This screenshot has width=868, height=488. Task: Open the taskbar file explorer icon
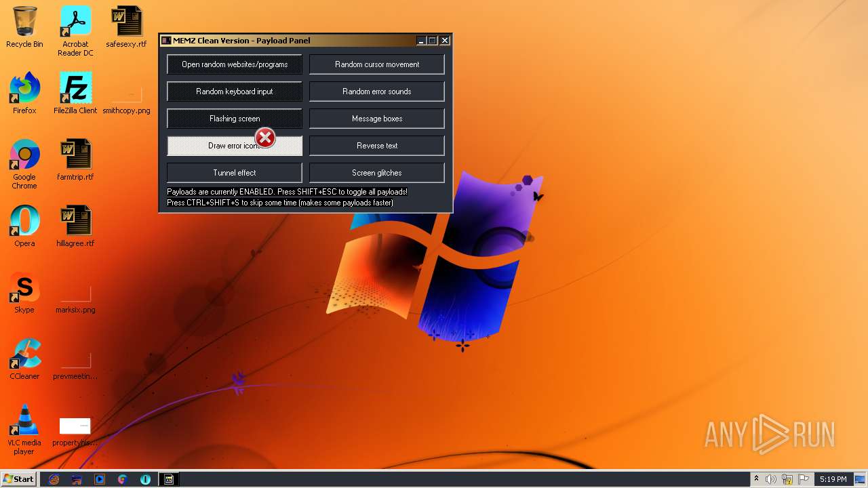77,479
